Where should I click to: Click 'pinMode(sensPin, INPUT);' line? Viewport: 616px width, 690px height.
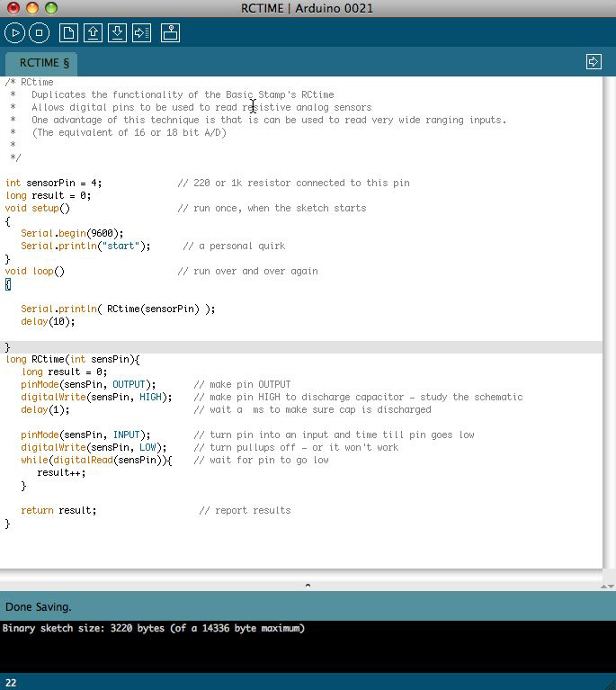tap(85, 435)
